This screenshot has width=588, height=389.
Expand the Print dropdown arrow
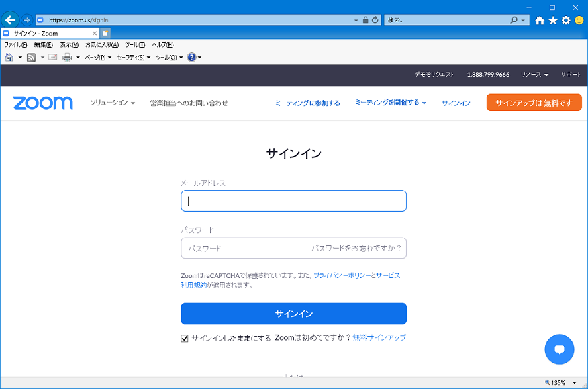[78, 58]
